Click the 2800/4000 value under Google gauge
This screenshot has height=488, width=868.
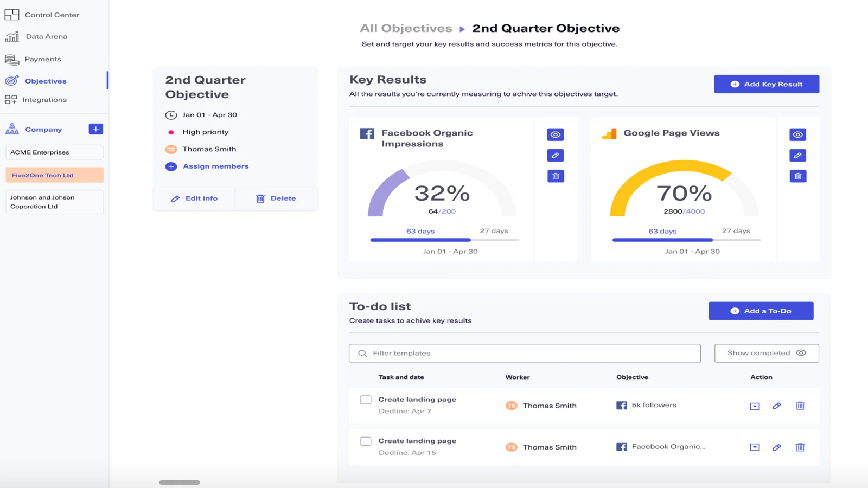pyautogui.click(x=684, y=211)
